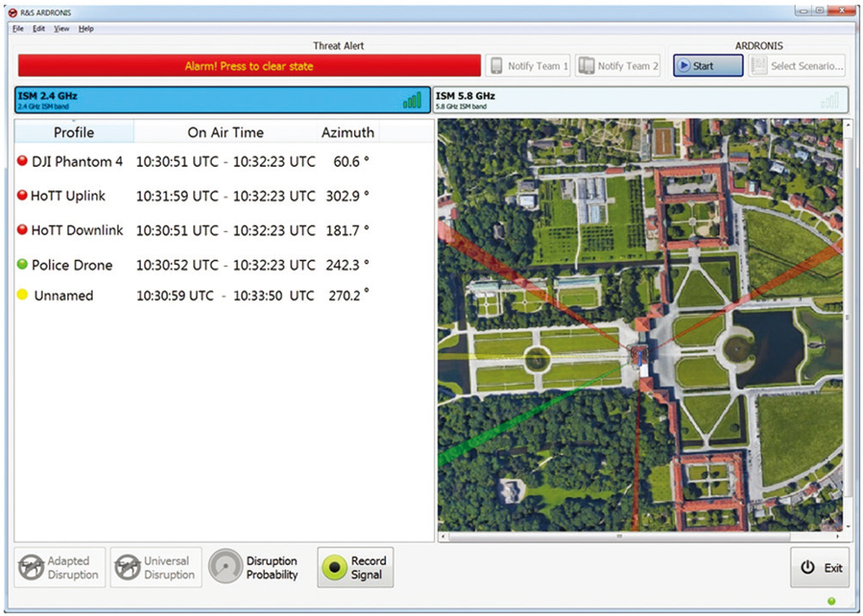Click azimuth value 302.9°
Viewport: 863px width, 616px height.
347,196
